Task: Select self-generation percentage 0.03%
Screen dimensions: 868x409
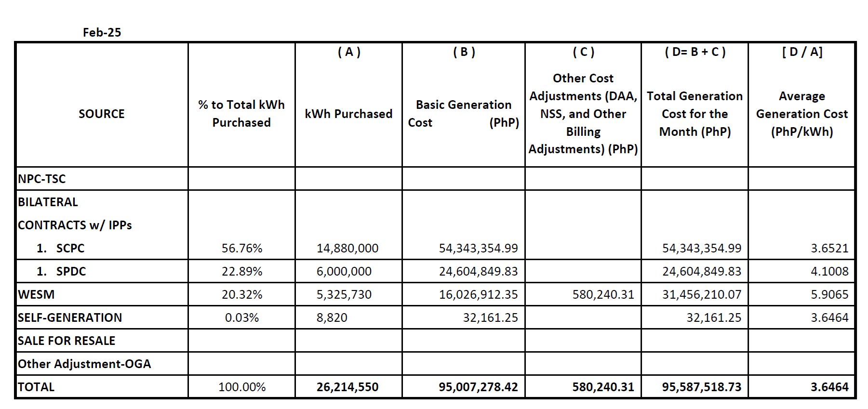Action: point(242,317)
